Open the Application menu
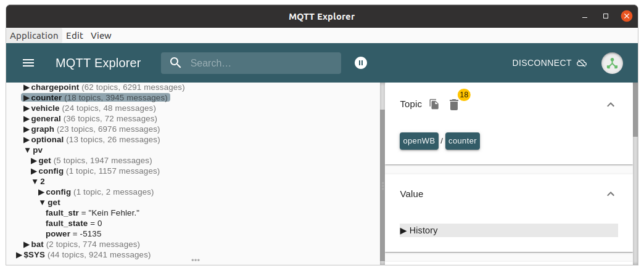 pos(34,36)
